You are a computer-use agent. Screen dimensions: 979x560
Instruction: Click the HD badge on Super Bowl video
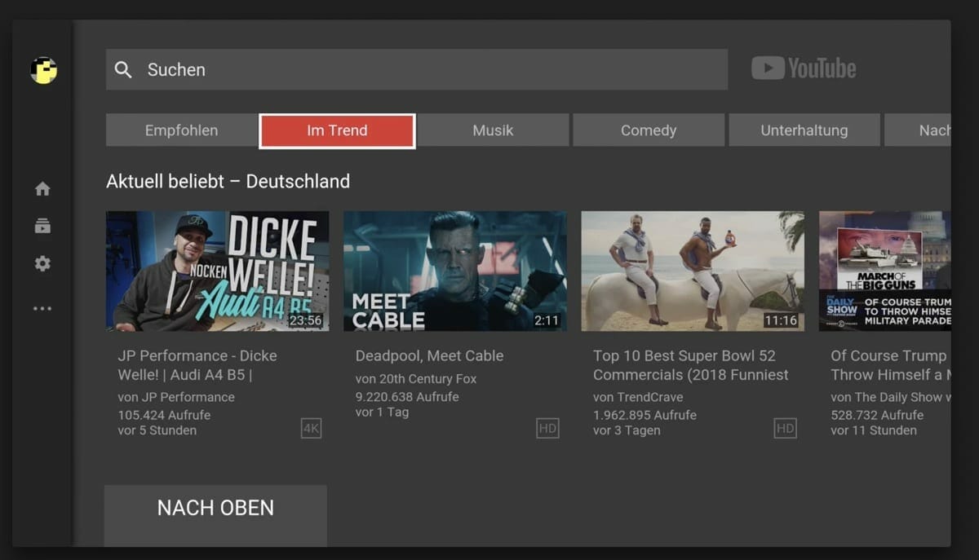786,428
